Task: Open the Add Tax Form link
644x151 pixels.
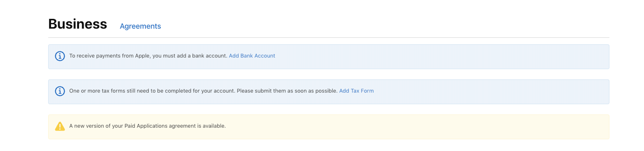Action: [356, 91]
